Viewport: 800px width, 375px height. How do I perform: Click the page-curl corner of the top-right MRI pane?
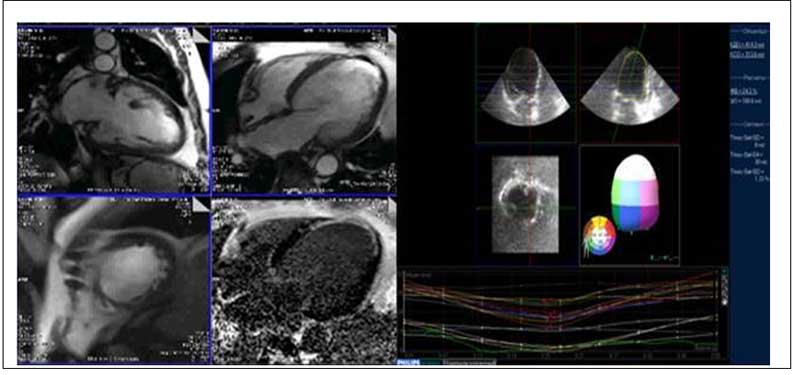tap(391, 33)
